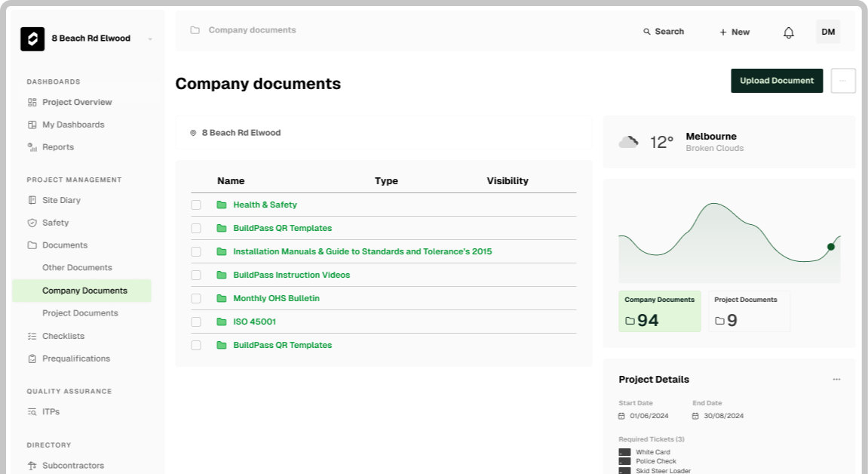Click the Type column header
The height and width of the screenshot is (474, 868).
(x=386, y=181)
